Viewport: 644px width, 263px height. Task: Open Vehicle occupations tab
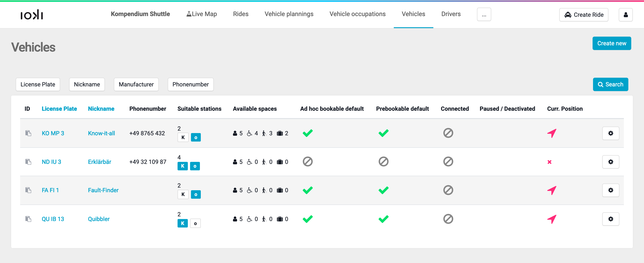357,14
